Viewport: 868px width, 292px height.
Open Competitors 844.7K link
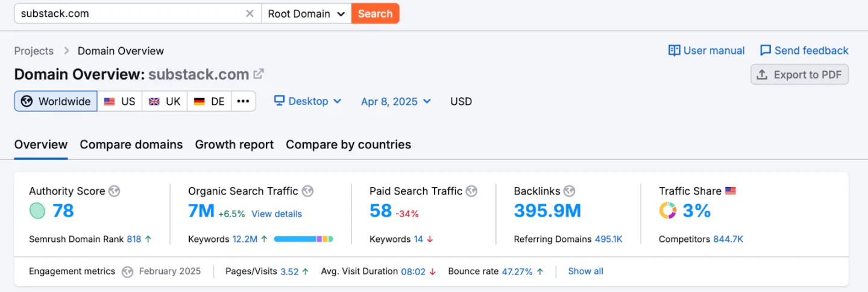tap(728, 239)
